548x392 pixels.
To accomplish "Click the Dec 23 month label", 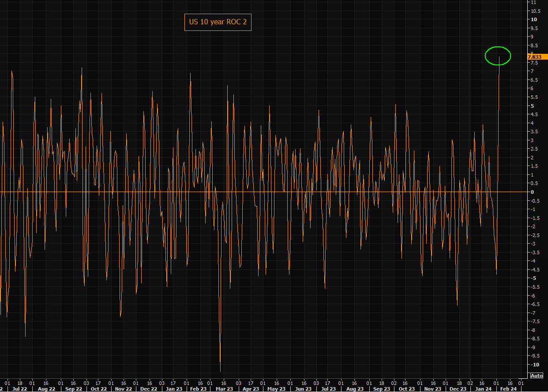I will pyautogui.click(x=458, y=389).
